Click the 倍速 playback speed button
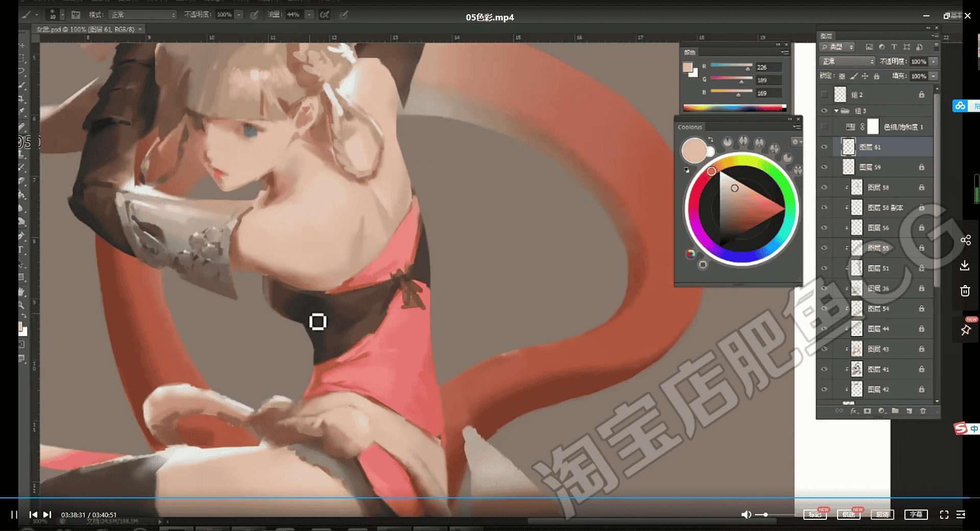Screen dimensions: 980x531 pyautogui.click(x=849, y=515)
